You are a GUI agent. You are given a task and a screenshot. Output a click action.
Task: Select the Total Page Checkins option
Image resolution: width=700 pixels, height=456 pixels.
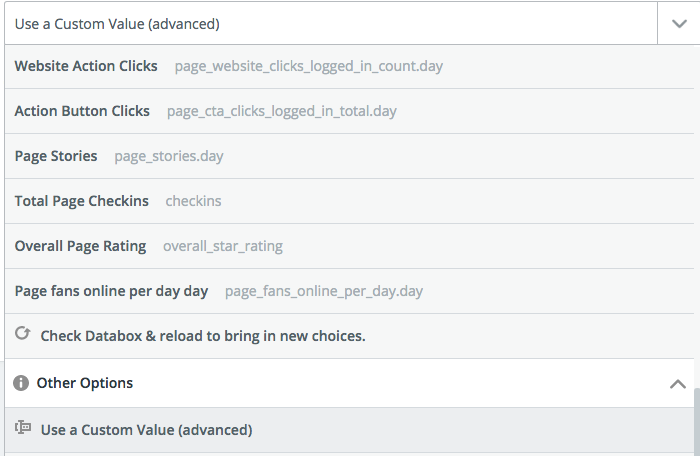pos(349,201)
